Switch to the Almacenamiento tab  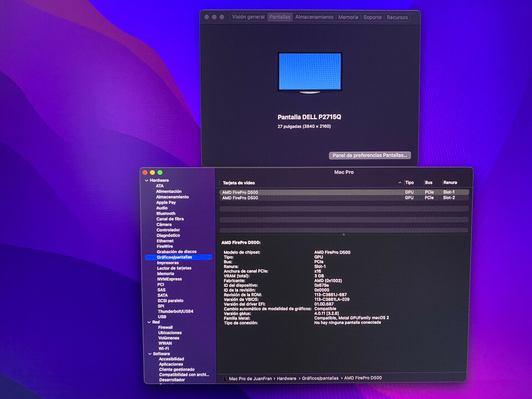(x=314, y=17)
